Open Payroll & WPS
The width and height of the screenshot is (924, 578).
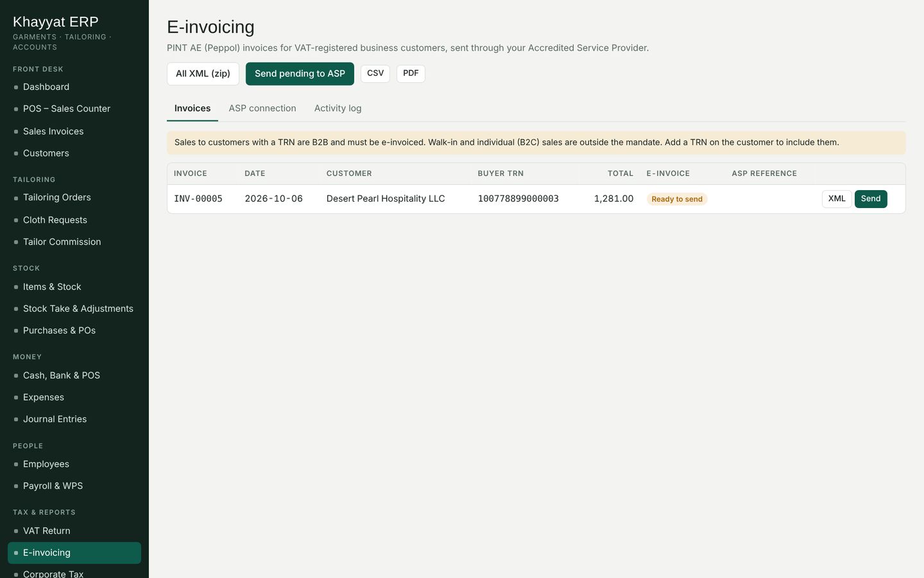[74, 486]
